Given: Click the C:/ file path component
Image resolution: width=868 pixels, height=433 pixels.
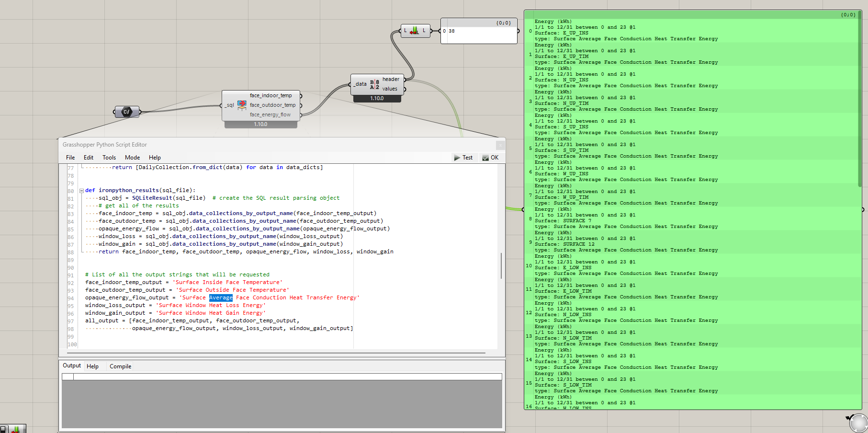Looking at the screenshot, I should (x=127, y=112).
